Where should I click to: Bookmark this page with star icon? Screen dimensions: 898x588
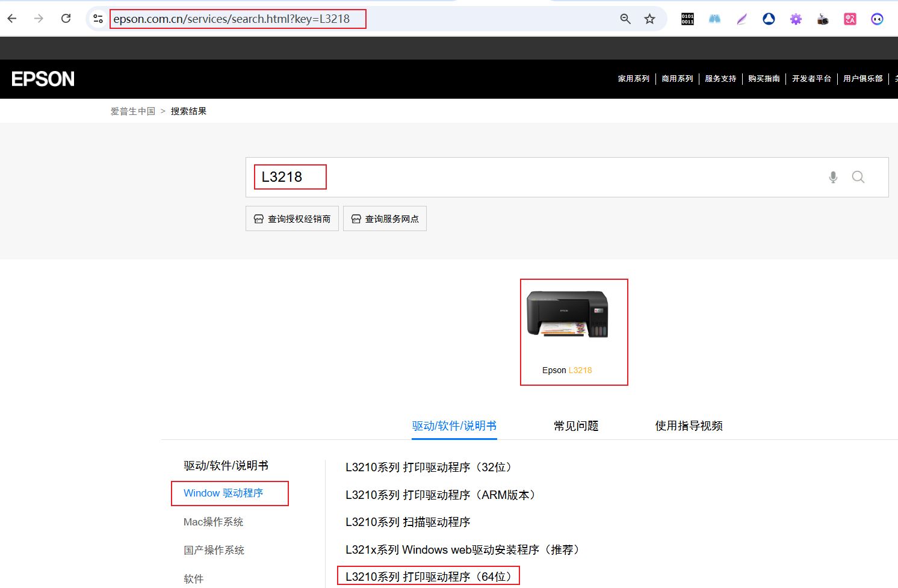tap(649, 19)
